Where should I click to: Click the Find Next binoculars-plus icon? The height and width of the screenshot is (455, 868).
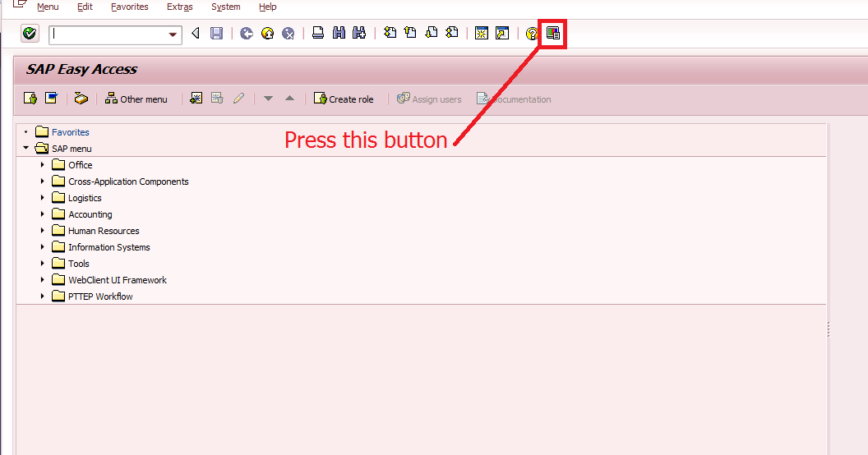359,33
